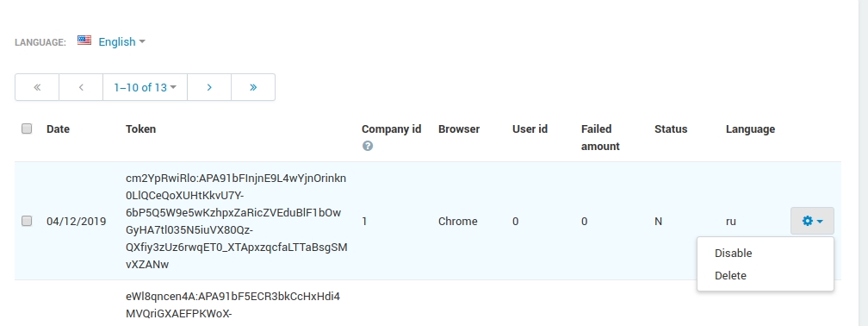868x326 pixels.
Task: Click the Chrome browser cell
Action: [458, 221]
